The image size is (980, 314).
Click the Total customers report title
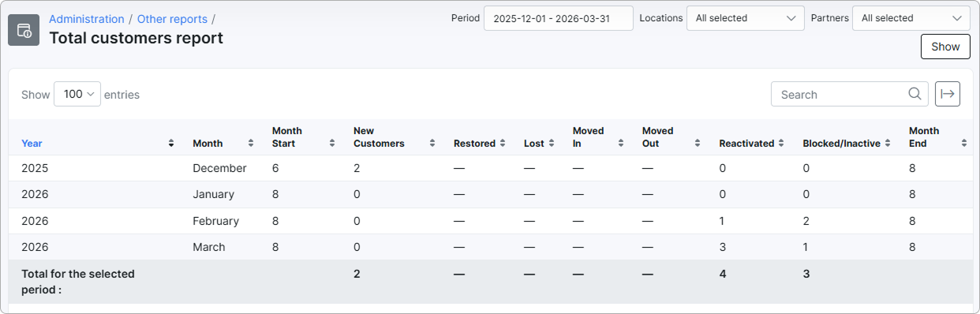coord(136,38)
